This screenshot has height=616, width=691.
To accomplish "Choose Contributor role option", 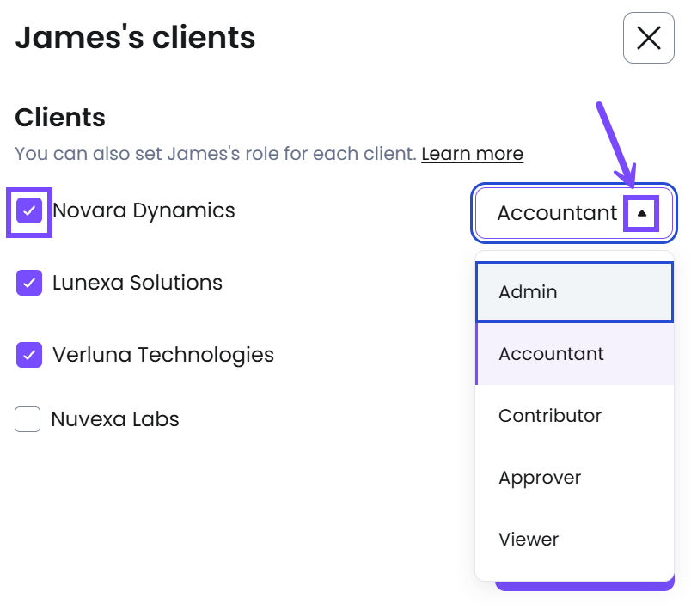I will pyautogui.click(x=575, y=416).
